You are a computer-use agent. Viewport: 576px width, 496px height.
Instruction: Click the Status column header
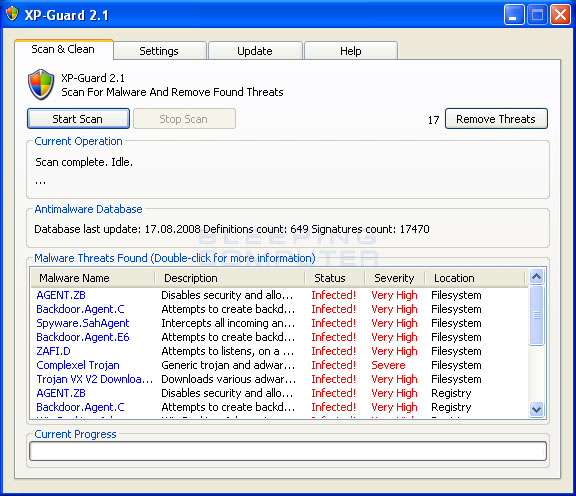coord(335,278)
